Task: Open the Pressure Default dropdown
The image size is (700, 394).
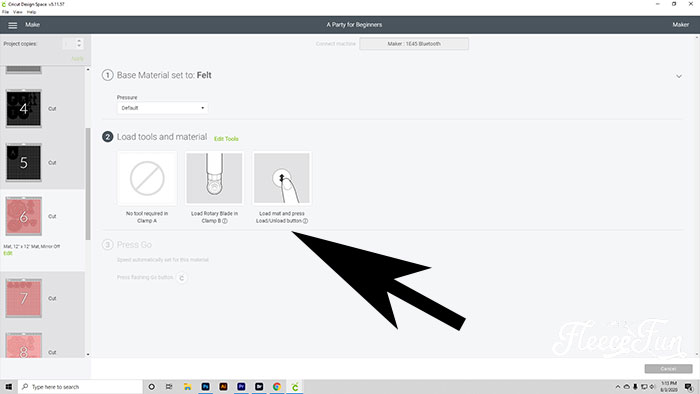Action: [x=162, y=108]
